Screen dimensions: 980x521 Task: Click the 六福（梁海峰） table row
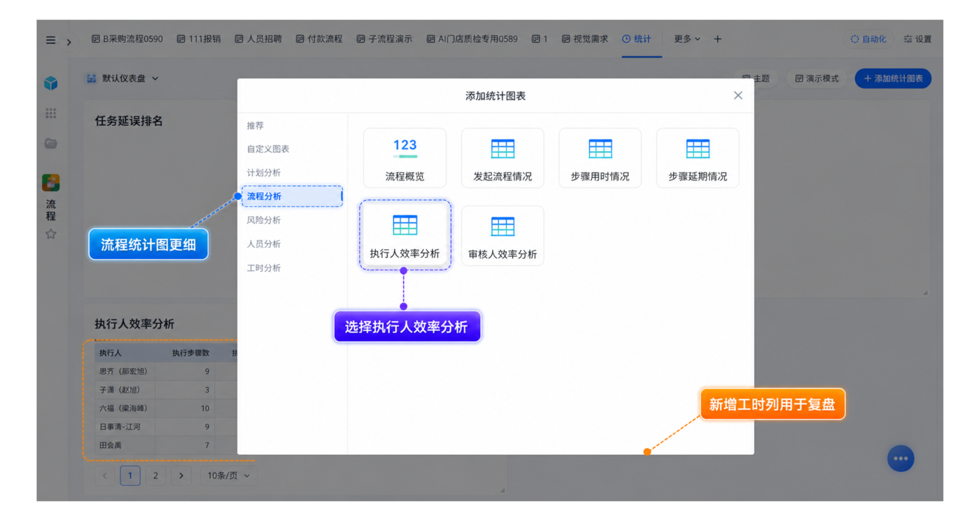[x=166, y=408]
